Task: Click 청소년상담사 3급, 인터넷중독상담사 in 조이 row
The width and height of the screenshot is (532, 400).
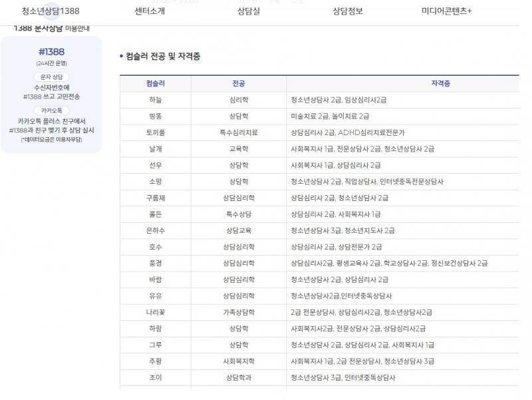Action: tap(343, 377)
